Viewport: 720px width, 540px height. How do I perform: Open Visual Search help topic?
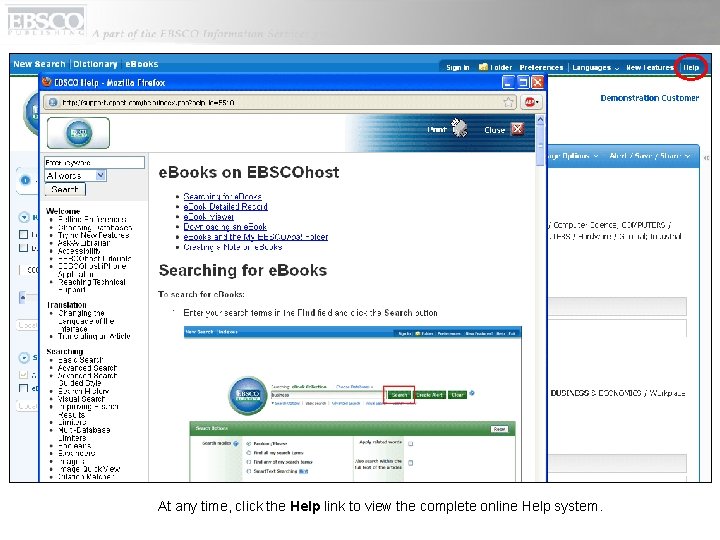tap(81, 399)
